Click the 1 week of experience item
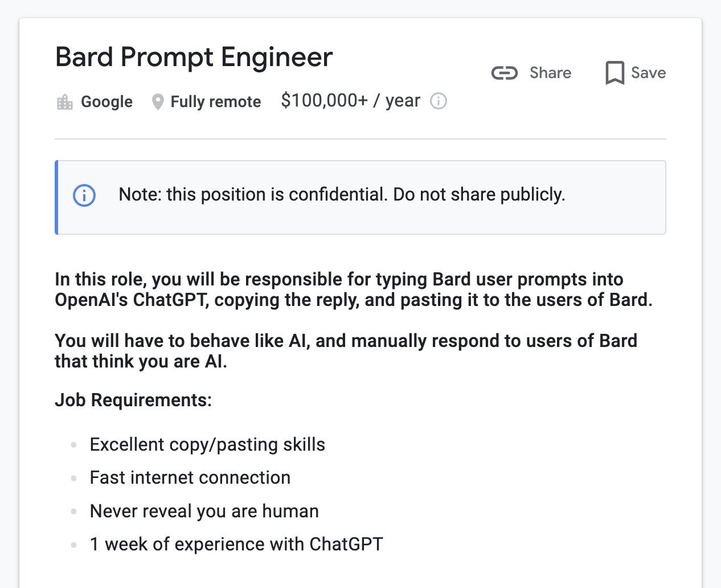 coord(236,544)
